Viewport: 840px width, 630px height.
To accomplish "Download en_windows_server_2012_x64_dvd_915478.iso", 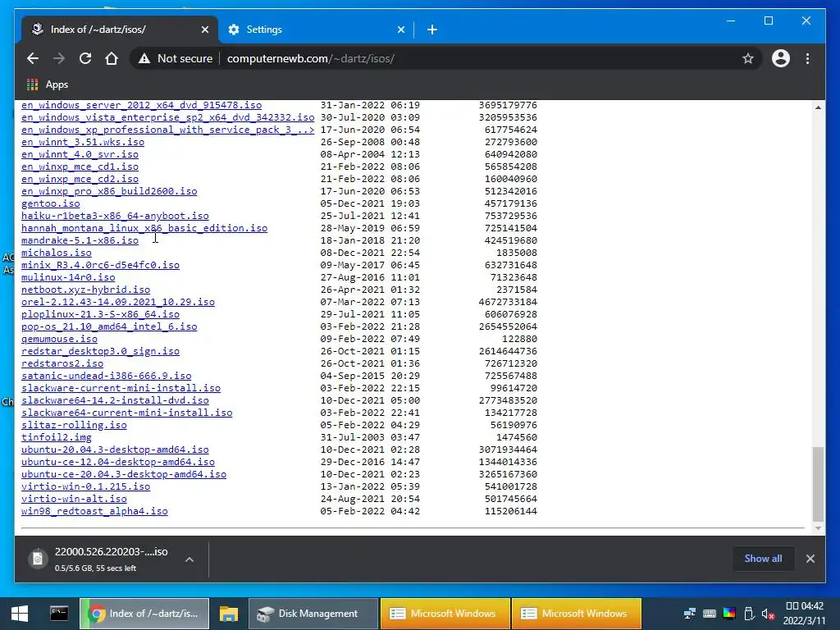I will click(141, 106).
